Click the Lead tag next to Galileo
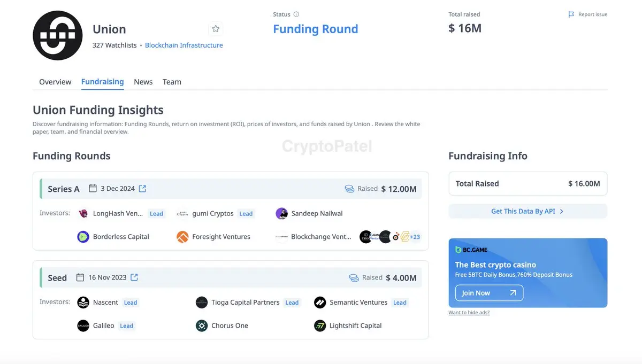Image resolution: width=642 pixels, height=364 pixels. 126,326
